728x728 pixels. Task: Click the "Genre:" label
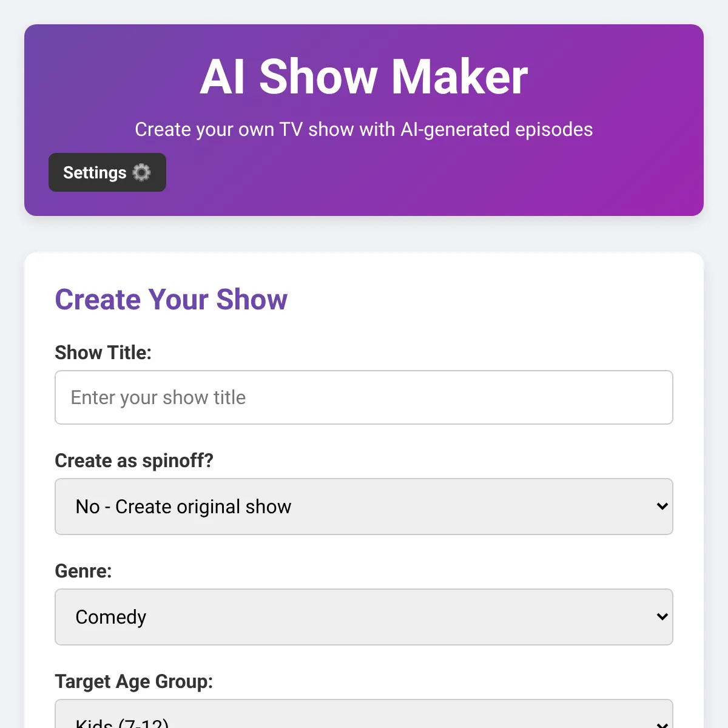click(83, 571)
